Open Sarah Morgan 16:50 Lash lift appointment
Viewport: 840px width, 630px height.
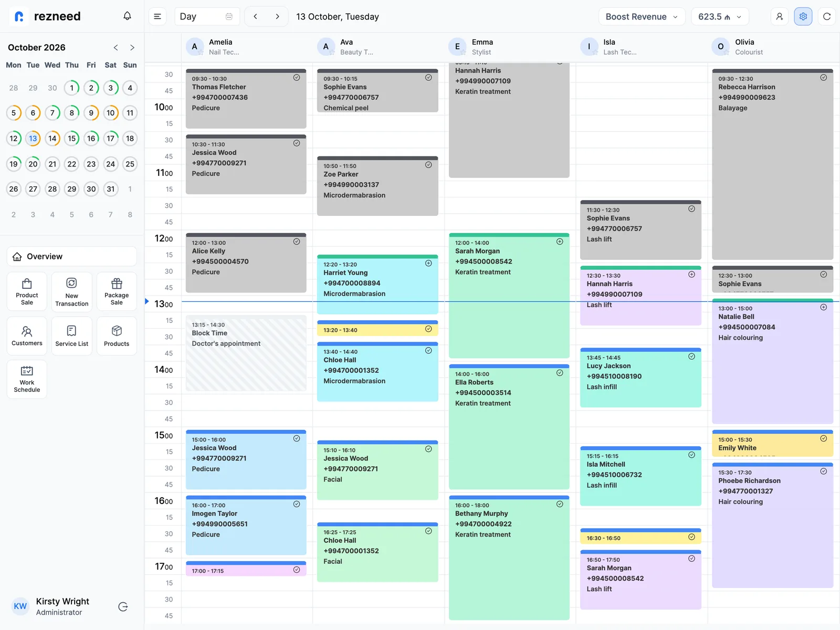coord(641,580)
